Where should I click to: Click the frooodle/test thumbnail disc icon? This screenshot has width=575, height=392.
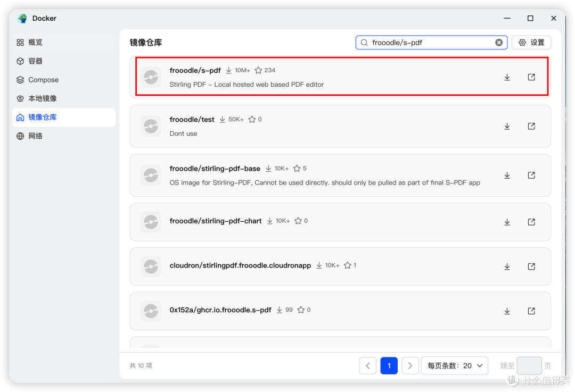point(151,127)
